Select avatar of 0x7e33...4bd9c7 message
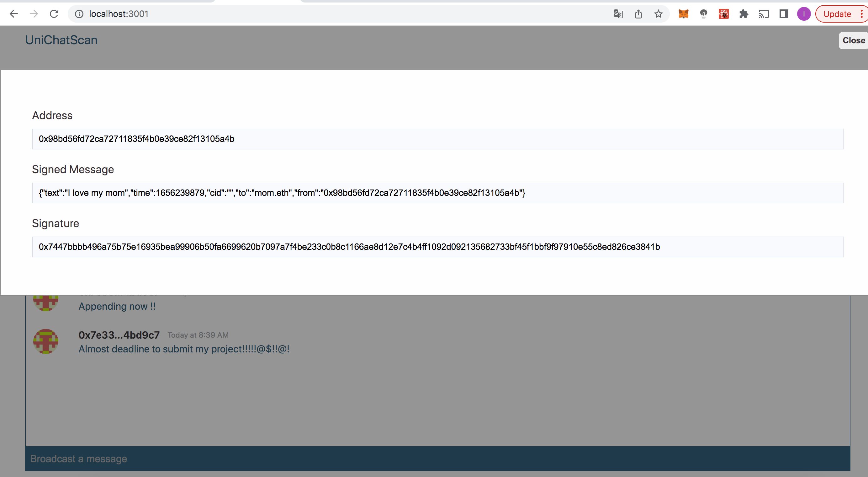The height and width of the screenshot is (477, 868). click(46, 341)
